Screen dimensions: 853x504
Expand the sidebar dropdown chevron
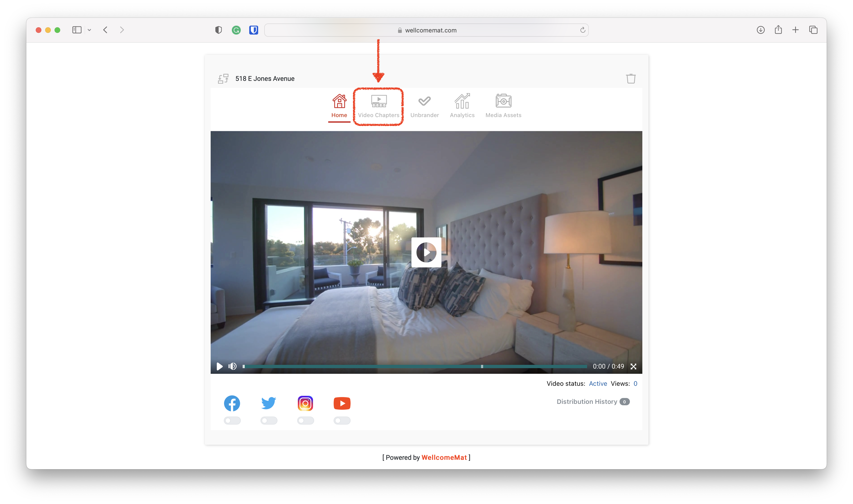point(89,30)
